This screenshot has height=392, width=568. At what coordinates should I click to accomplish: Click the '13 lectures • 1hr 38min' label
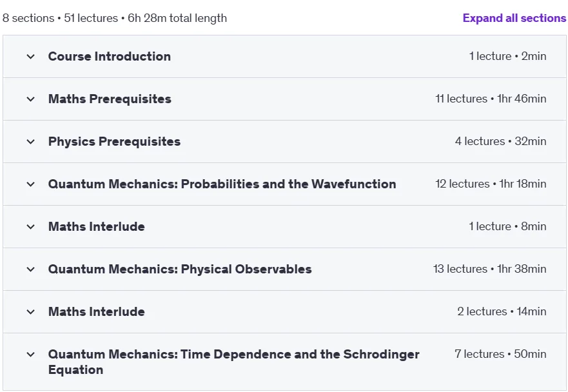[x=490, y=269]
